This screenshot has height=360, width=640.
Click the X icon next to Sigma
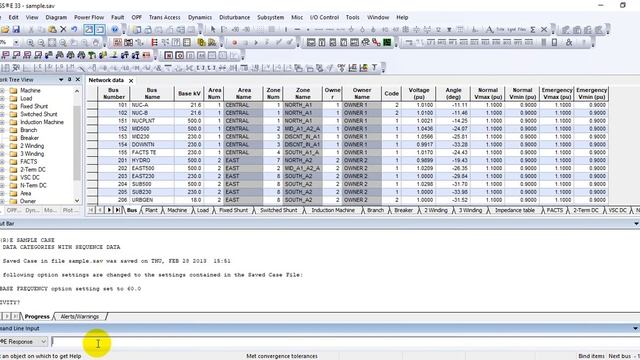tap(544, 29)
